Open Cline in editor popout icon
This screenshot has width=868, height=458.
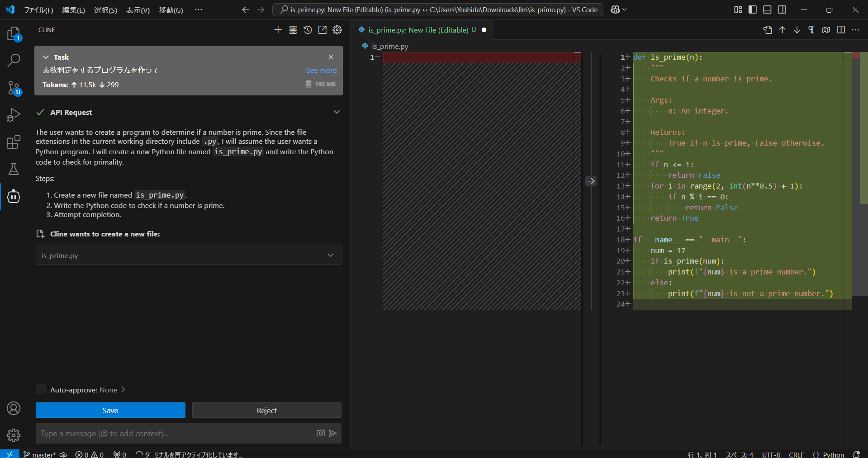323,30
